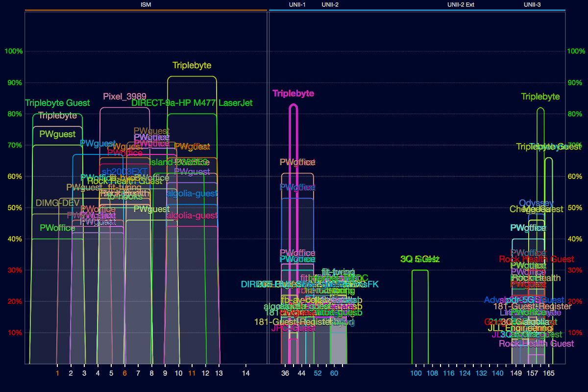Click channel 12 on the axis
The width and height of the screenshot is (588, 392).
205,373
